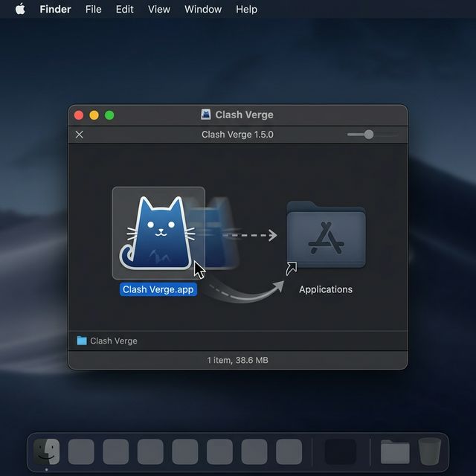This screenshot has width=476, height=476.
Task: Open the Window menu
Action: (203, 9)
